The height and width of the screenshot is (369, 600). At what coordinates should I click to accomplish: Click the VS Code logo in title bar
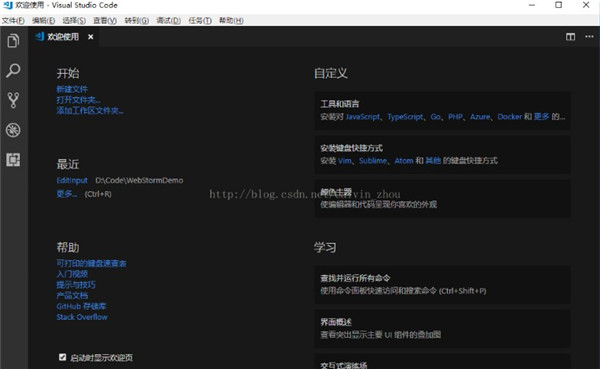click(7, 5)
